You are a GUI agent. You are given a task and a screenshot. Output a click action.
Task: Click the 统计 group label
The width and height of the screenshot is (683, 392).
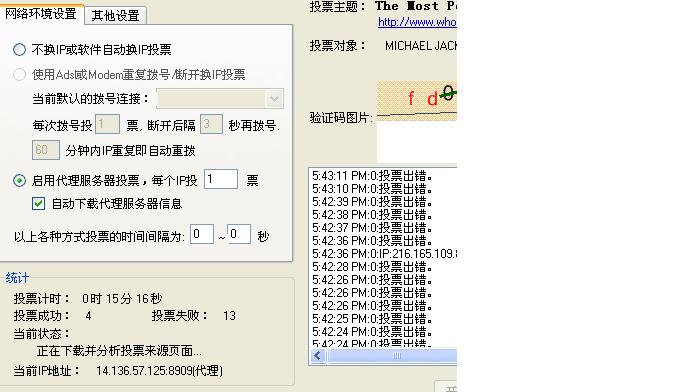17,277
